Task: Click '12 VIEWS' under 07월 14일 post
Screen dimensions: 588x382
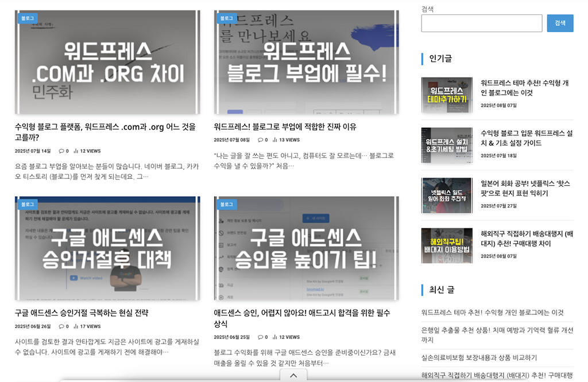Action: coord(90,151)
